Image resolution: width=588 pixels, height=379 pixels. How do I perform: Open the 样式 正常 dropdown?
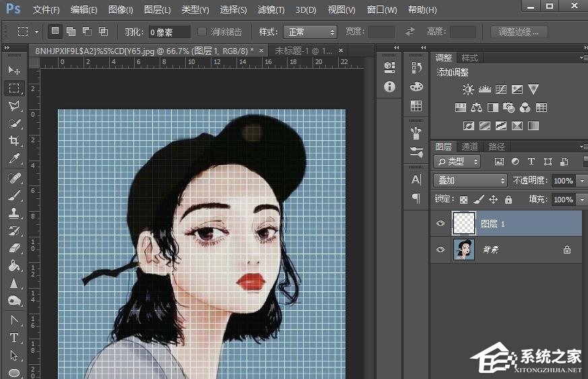pyautogui.click(x=311, y=32)
